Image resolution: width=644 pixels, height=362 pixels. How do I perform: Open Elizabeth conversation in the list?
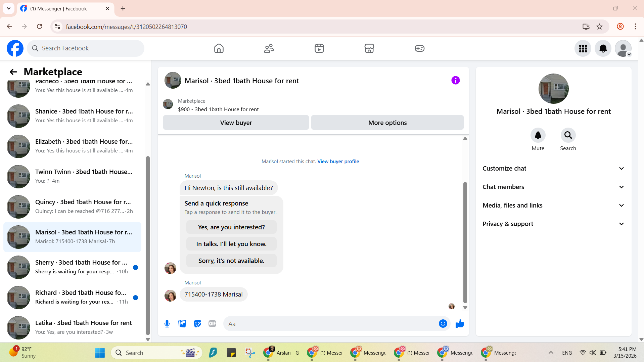coord(72,146)
